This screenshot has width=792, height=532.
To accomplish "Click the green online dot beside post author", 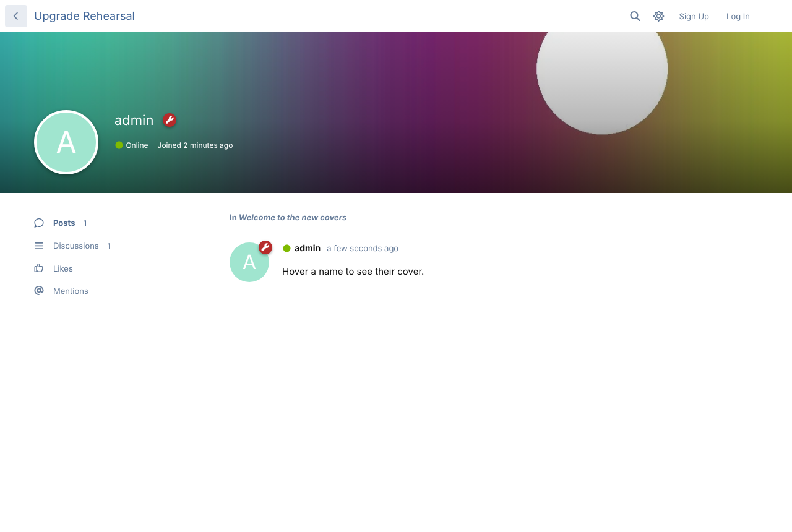I will pos(287,249).
